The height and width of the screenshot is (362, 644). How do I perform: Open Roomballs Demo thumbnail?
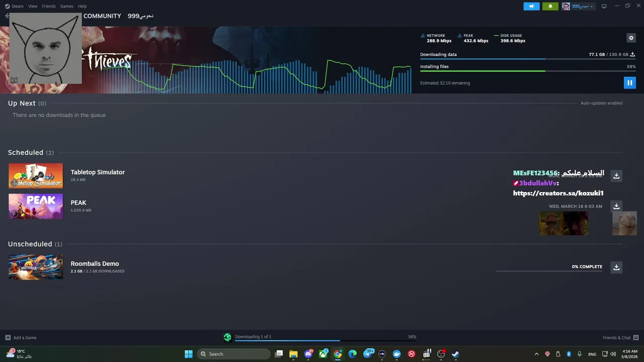(x=36, y=267)
